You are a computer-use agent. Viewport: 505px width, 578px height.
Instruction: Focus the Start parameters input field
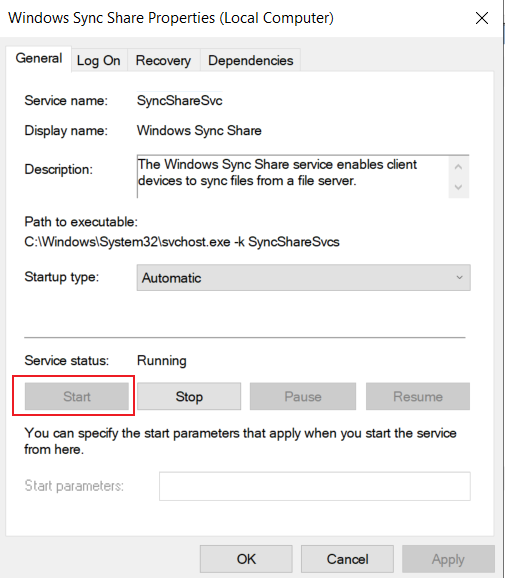tap(315, 486)
